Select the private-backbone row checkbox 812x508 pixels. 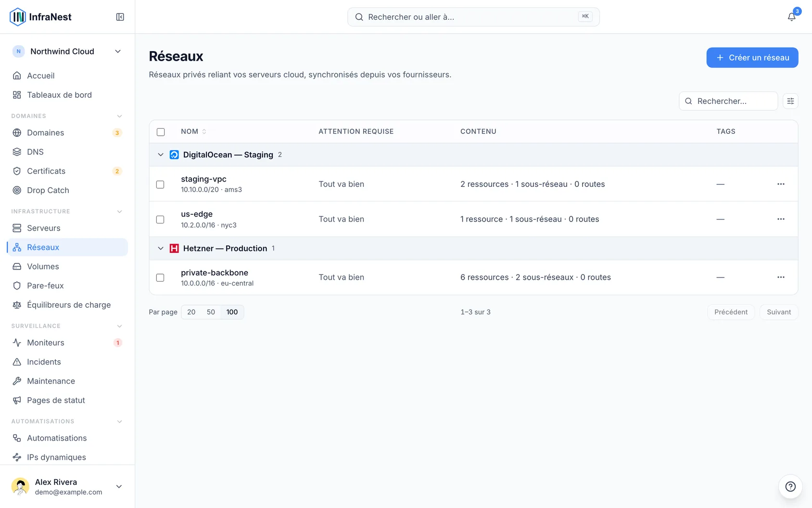pyautogui.click(x=160, y=278)
